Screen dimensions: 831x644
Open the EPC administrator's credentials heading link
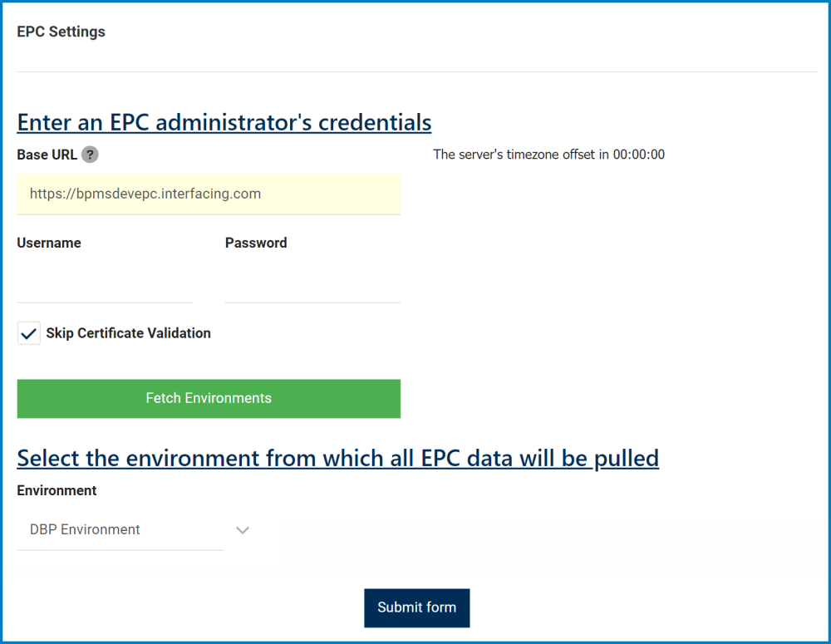click(x=224, y=122)
